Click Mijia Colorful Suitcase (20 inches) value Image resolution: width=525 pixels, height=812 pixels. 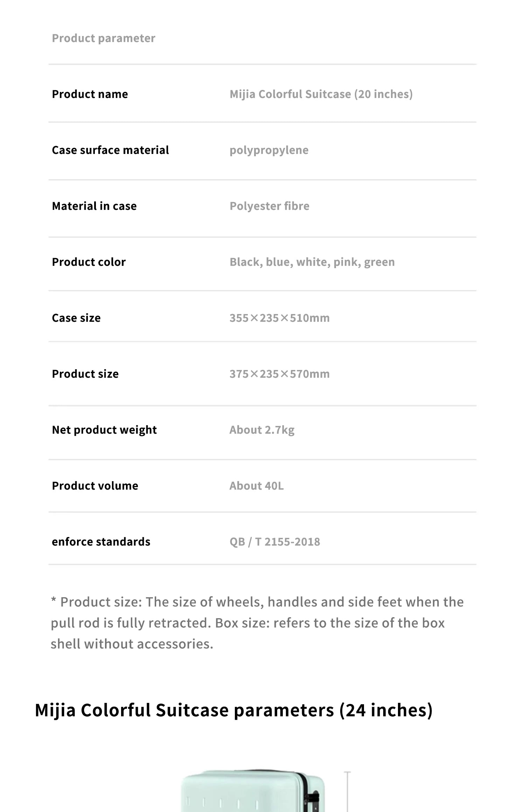pos(321,94)
